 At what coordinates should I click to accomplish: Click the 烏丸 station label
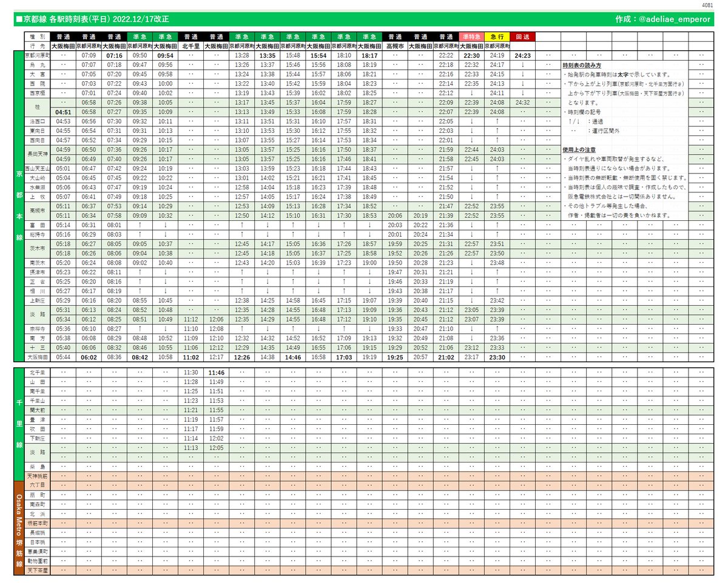(x=38, y=64)
